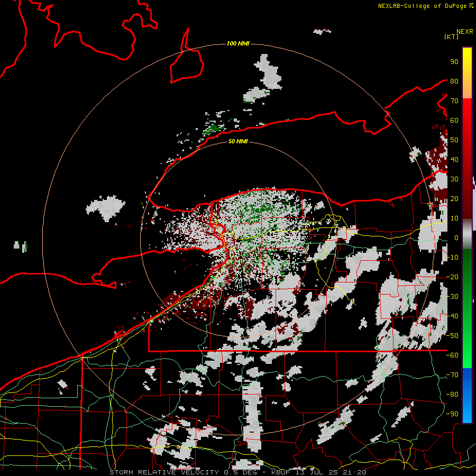Click the -80 value on the scale
Screen dimensions: 476x476
(452, 395)
